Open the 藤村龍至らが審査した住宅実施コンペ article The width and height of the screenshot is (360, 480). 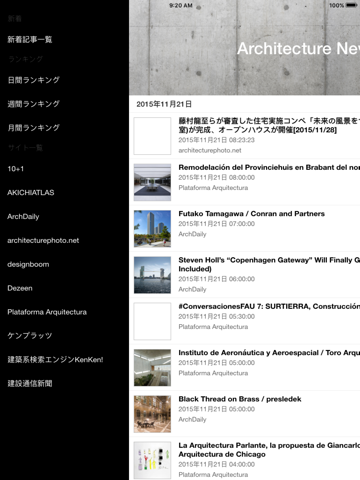[245, 136]
